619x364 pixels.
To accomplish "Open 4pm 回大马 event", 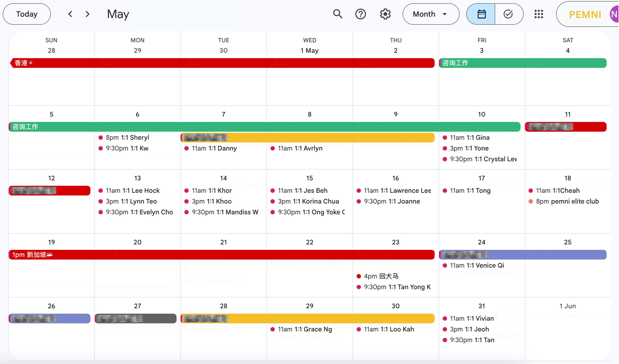I will pos(377,276).
